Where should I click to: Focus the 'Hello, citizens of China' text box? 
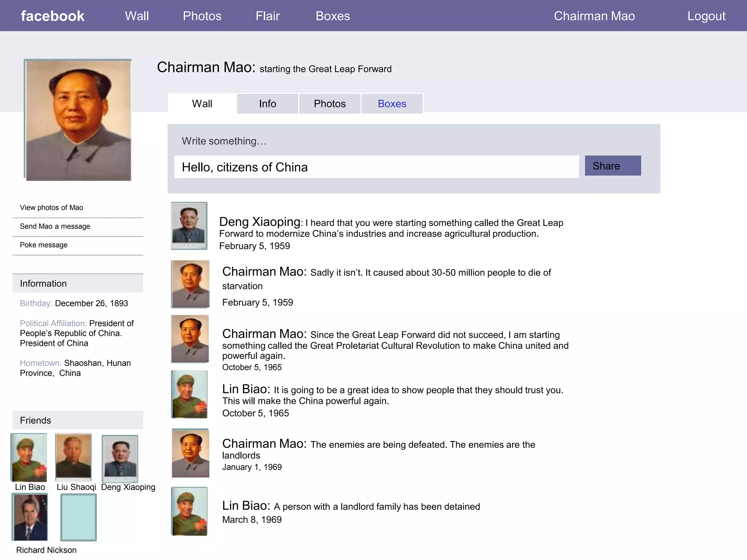coord(376,167)
